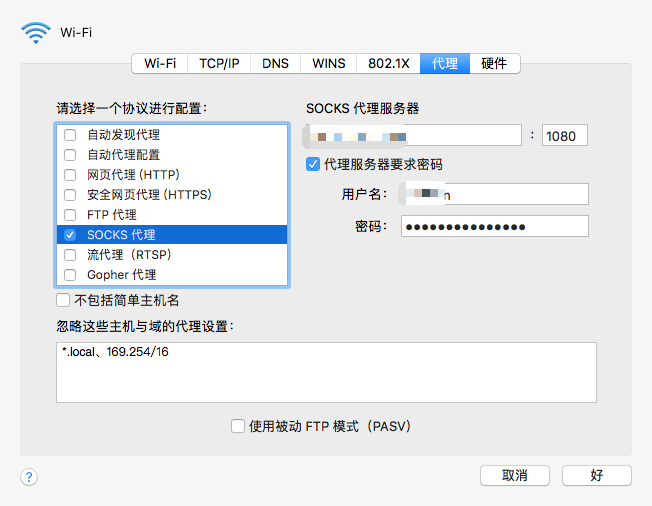This screenshot has height=506, width=652.
Task: Select the 802.1X tab
Action: [x=388, y=63]
